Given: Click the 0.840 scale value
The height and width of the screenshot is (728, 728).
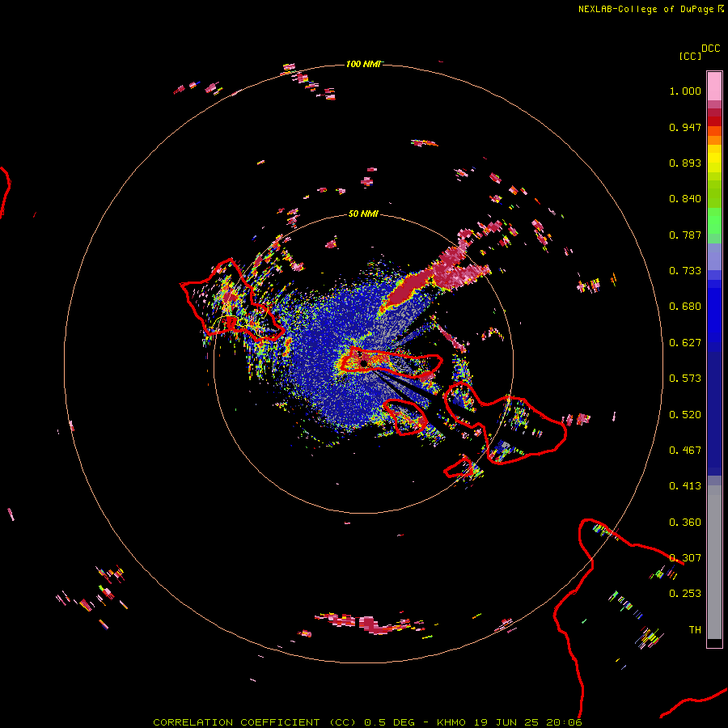Looking at the screenshot, I should click(x=685, y=199).
